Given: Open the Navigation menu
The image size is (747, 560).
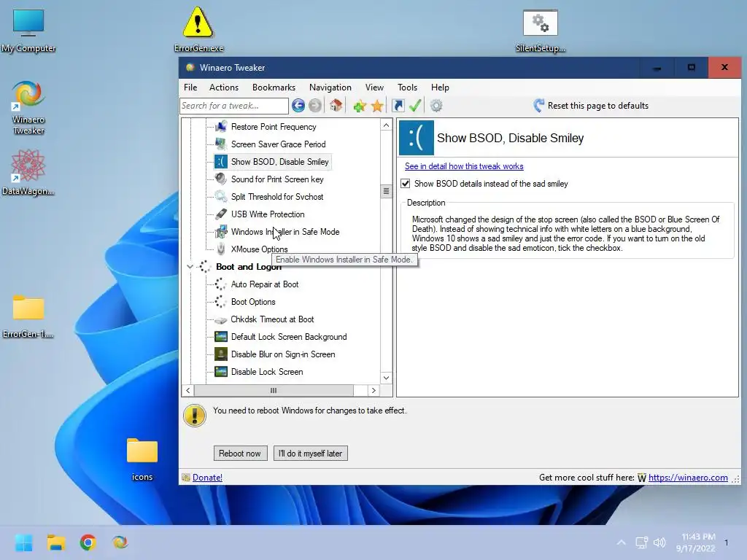Looking at the screenshot, I should click(330, 87).
